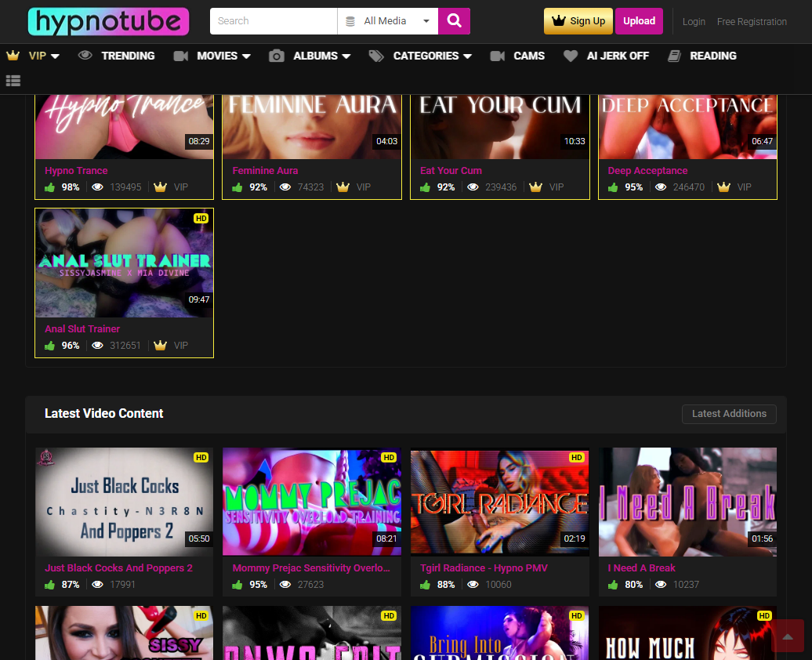Click the Free Registration link

[x=752, y=22]
